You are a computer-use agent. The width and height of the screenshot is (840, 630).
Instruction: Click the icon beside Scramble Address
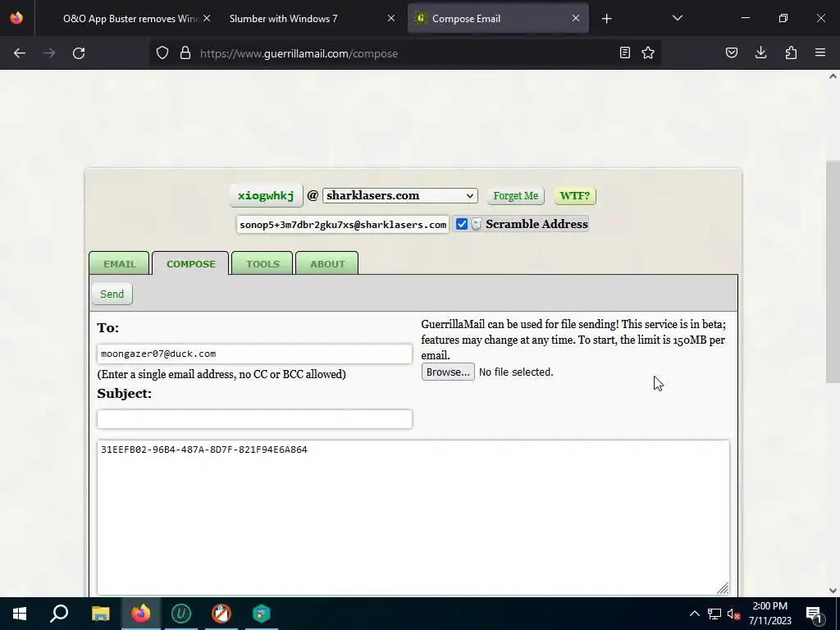click(x=477, y=224)
